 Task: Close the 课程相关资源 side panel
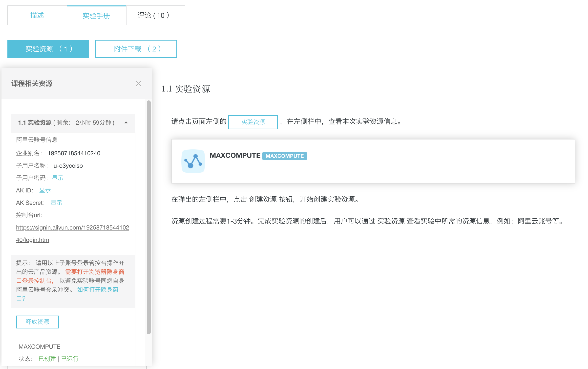click(x=139, y=84)
